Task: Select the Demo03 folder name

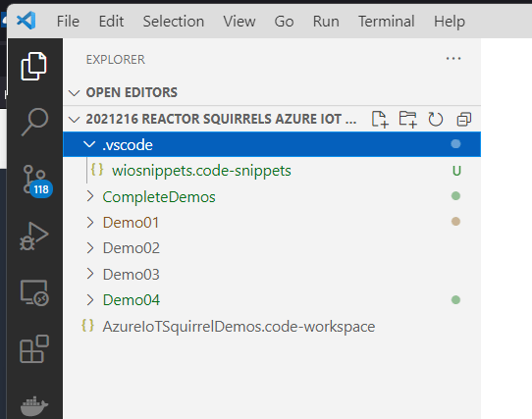Action: tap(132, 274)
